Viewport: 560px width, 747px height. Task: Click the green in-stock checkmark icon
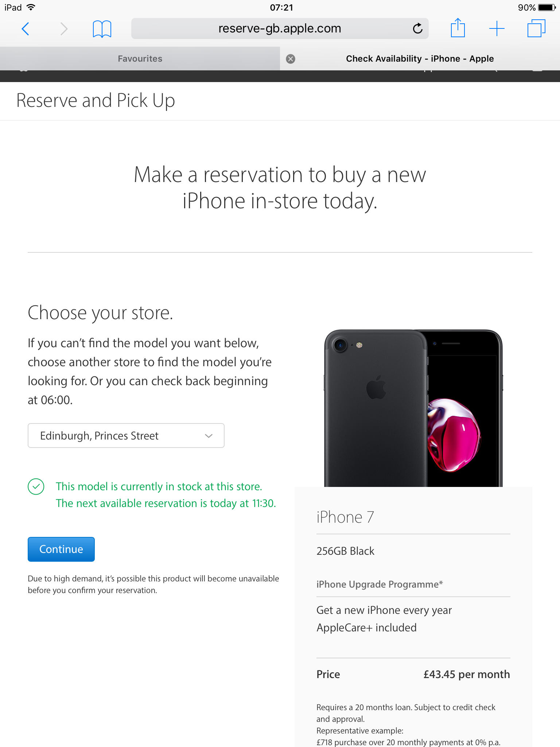(36, 487)
